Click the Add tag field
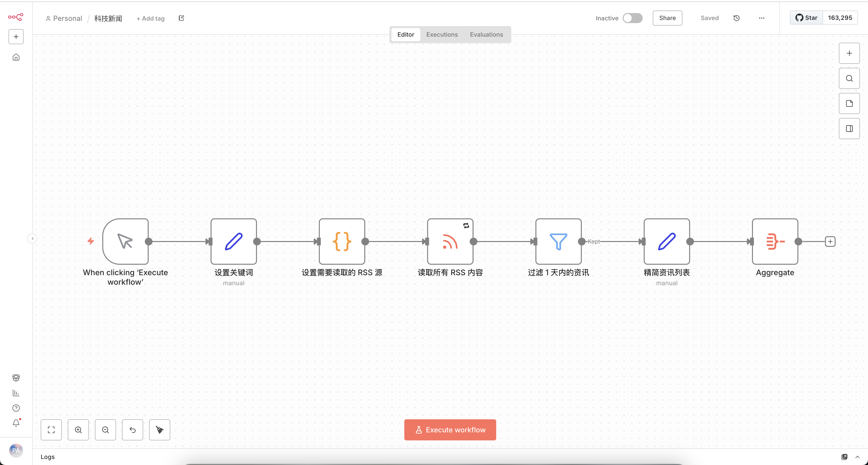 point(150,19)
